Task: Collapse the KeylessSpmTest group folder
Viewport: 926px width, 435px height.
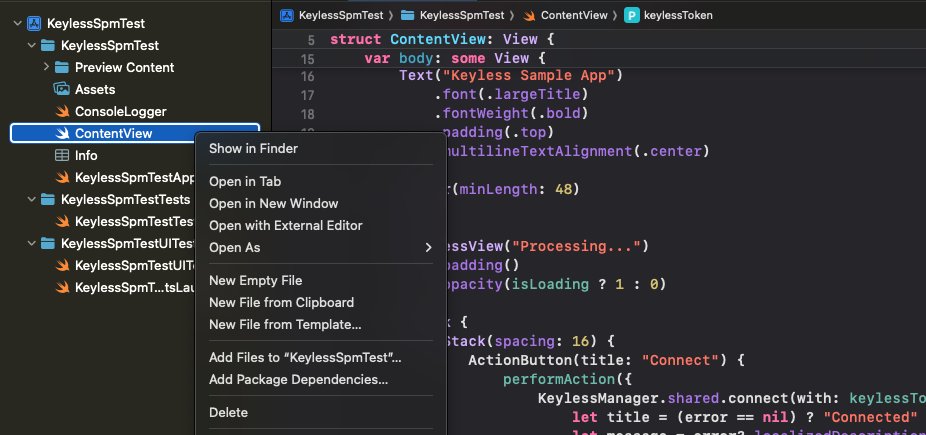Action: click(31, 45)
